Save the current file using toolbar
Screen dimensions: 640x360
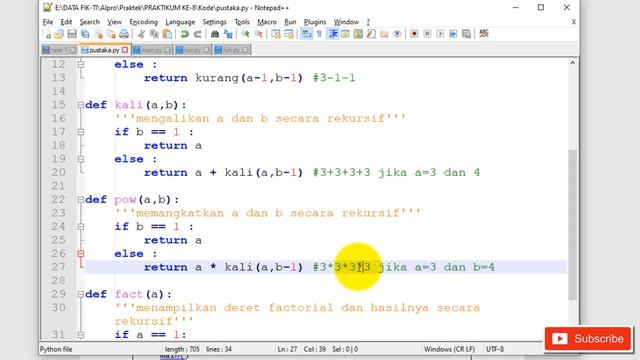(72, 34)
